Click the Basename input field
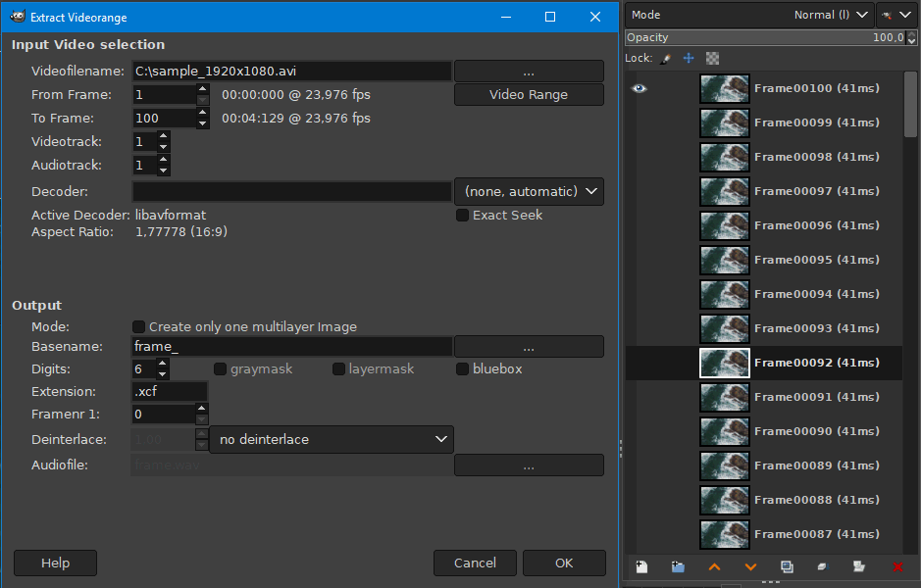This screenshot has height=588, width=921. 292,347
